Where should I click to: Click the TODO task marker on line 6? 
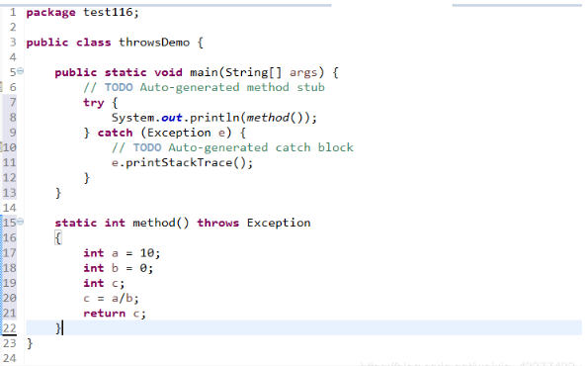click(1, 87)
